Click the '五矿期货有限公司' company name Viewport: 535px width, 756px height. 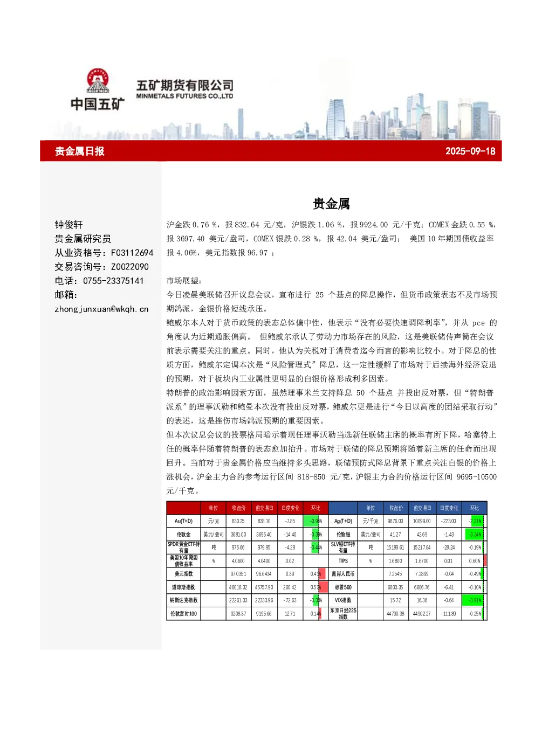[185, 85]
